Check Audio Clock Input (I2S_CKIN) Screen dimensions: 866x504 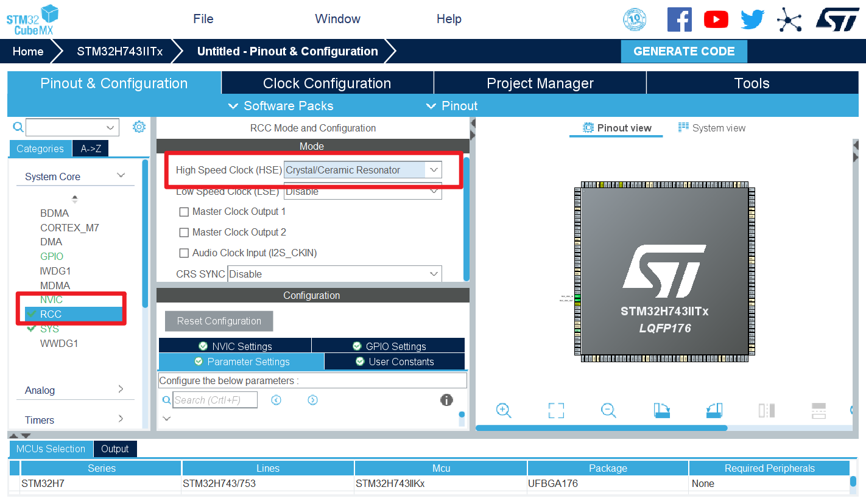click(x=184, y=253)
